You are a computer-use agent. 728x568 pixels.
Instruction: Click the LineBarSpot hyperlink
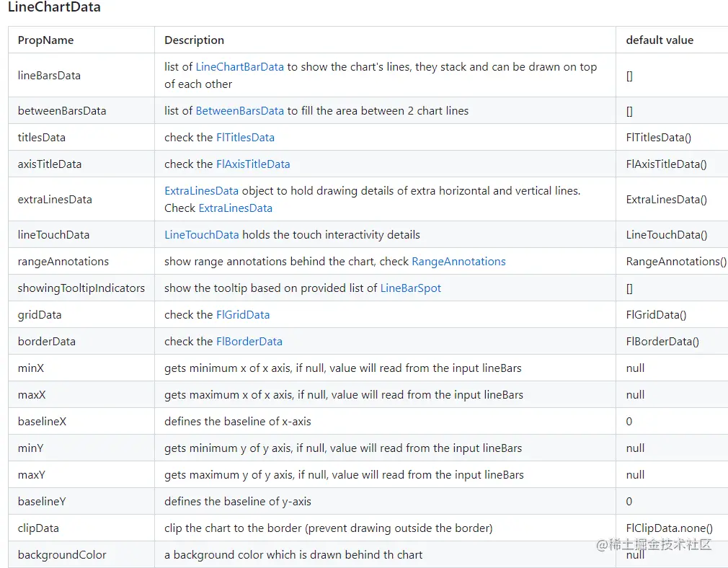pos(410,288)
